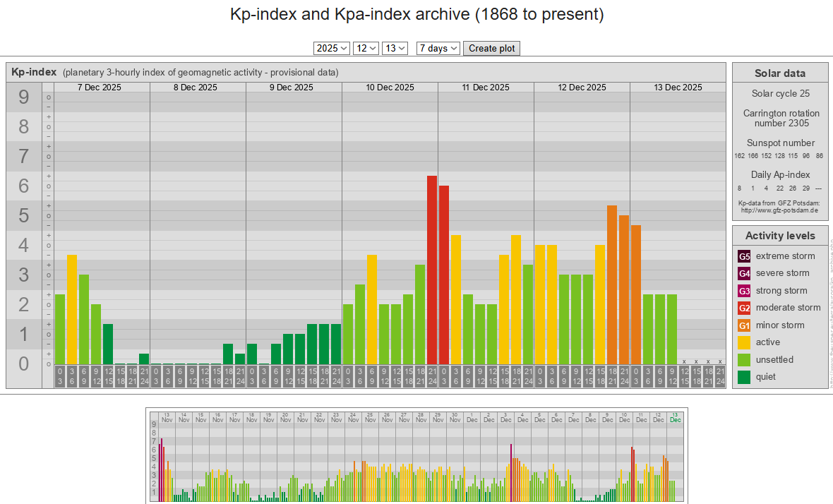
Task: Click the green '13 Dec' label in overview chart
Action: pos(675,417)
